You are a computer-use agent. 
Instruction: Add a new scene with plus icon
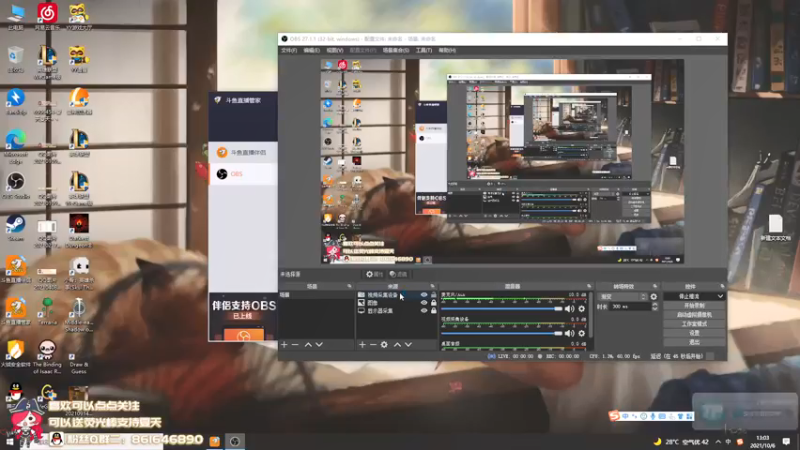(284, 345)
